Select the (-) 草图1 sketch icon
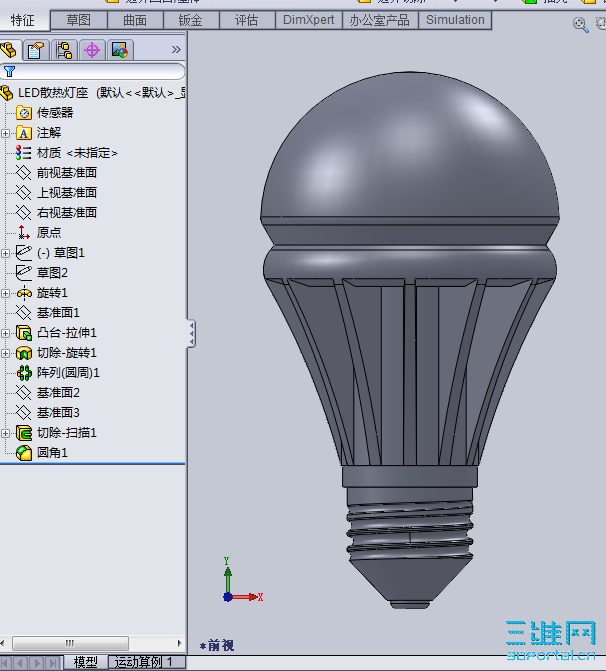Image resolution: width=606 pixels, height=671 pixels. [24, 252]
